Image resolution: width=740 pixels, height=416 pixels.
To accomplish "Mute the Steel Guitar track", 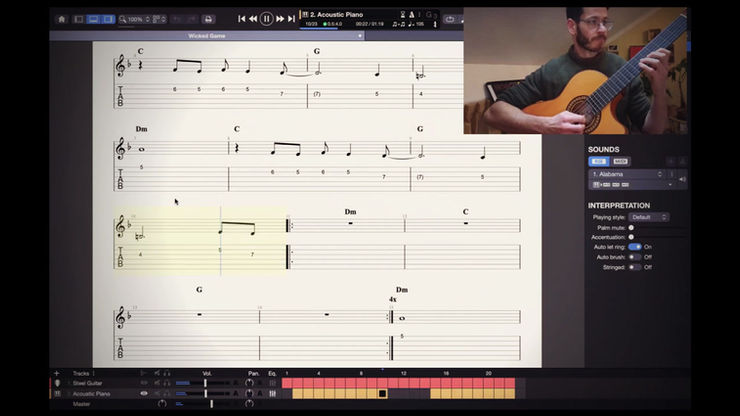I will click(x=157, y=383).
